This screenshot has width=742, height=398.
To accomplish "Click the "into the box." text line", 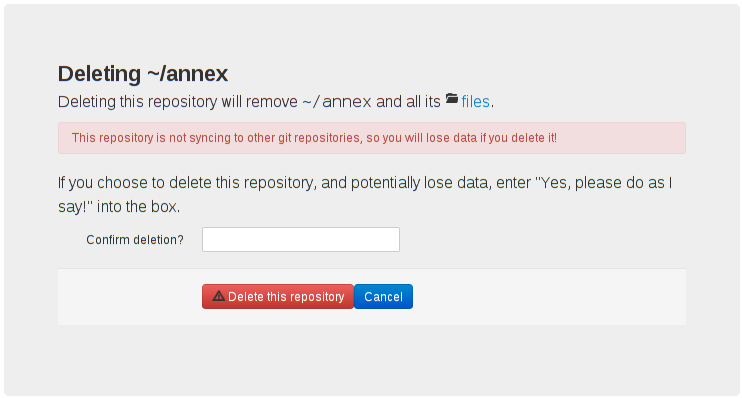I will click(138, 207).
